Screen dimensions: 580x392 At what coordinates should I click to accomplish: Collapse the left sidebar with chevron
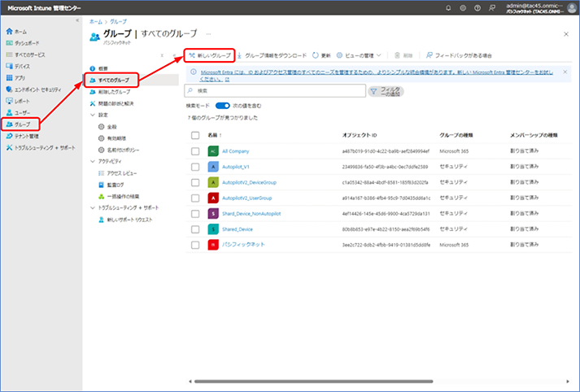click(x=77, y=20)
